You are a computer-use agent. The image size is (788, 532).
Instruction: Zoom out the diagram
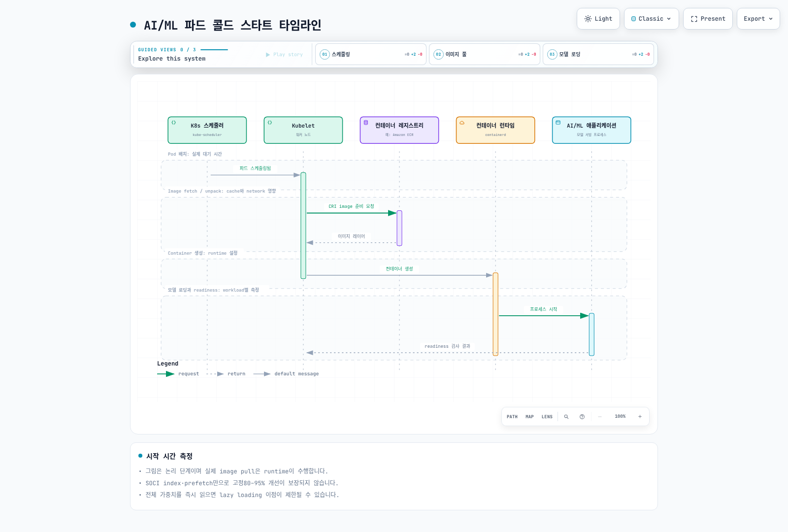600,417
